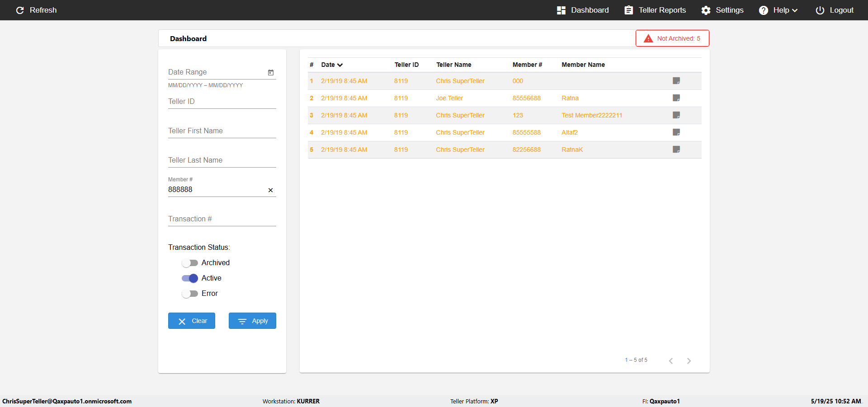Clear the Member # field with X icon
Viewport: 868px width, 407px height.
(270, 190)
